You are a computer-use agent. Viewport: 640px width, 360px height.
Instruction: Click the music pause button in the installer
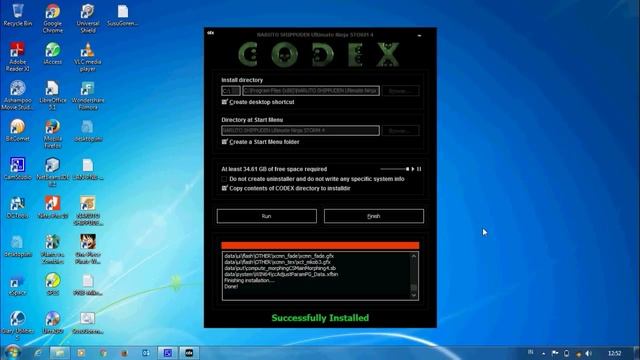point(419,169)
